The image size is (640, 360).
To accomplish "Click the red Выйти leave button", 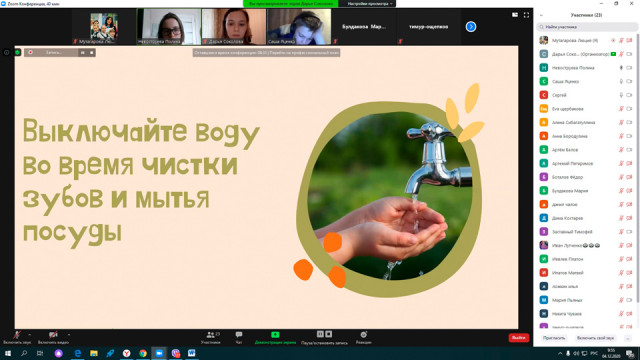I will tap(519, 338).
